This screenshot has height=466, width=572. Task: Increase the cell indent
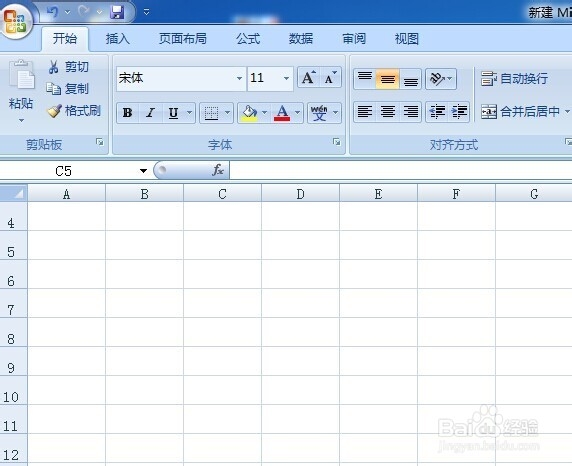459,112
